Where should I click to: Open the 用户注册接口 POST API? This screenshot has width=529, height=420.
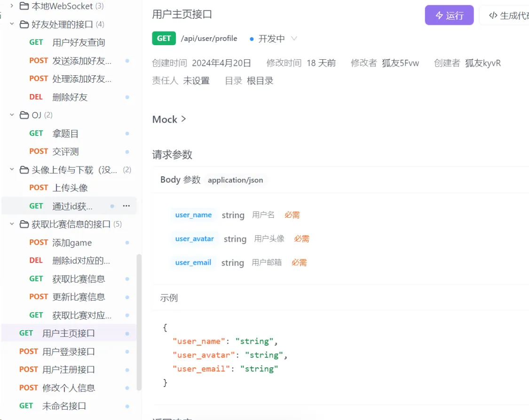tap(69, 370)
